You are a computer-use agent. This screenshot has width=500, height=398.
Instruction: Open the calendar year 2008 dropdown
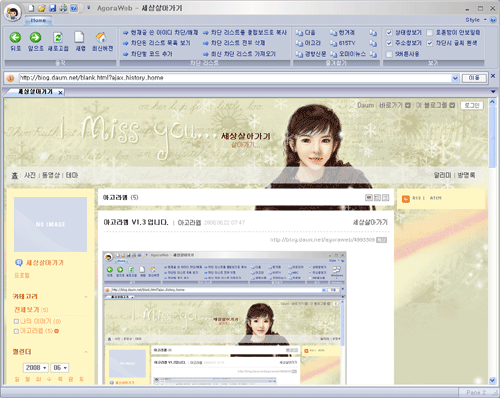coord(36,368)
